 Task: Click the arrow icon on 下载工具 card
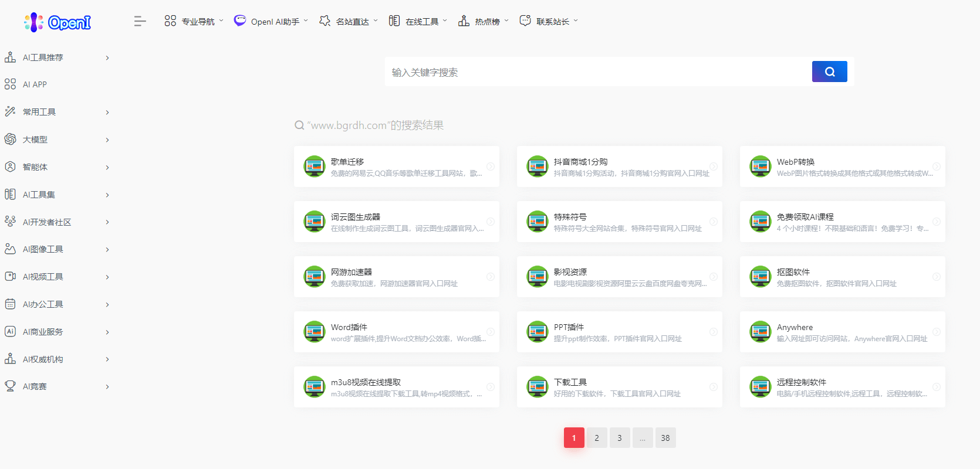[x=714, y=387]
